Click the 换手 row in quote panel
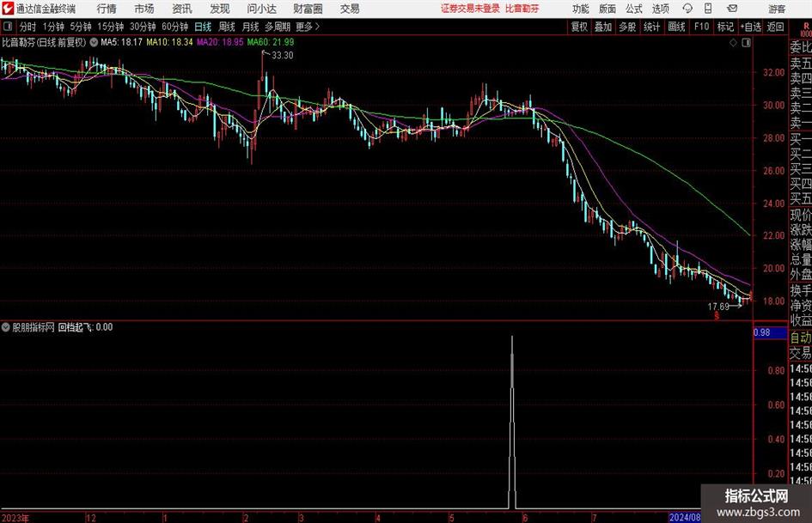The height and width of the screenshot is (523, 812). (x=801, y=290)
